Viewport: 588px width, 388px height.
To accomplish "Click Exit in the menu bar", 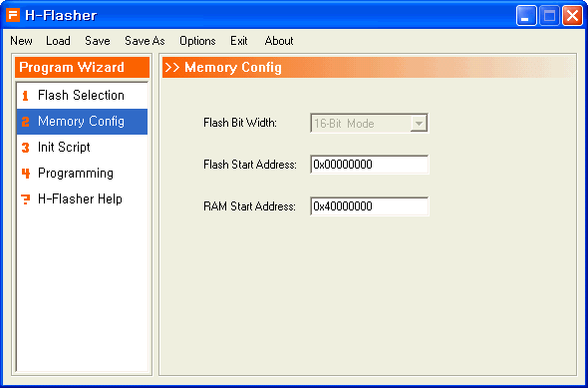I will pos(239,41).
